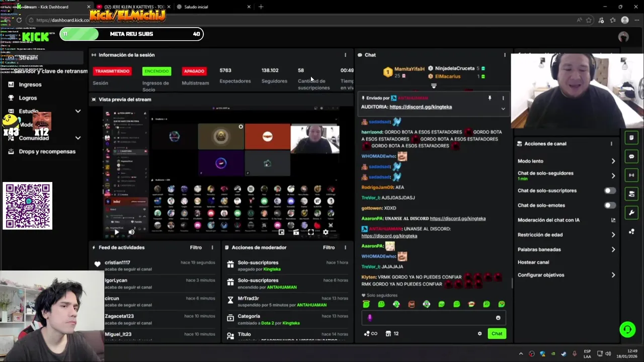
Task: Open the Ingresos sidebar section
Action: (x=30, y=84)
